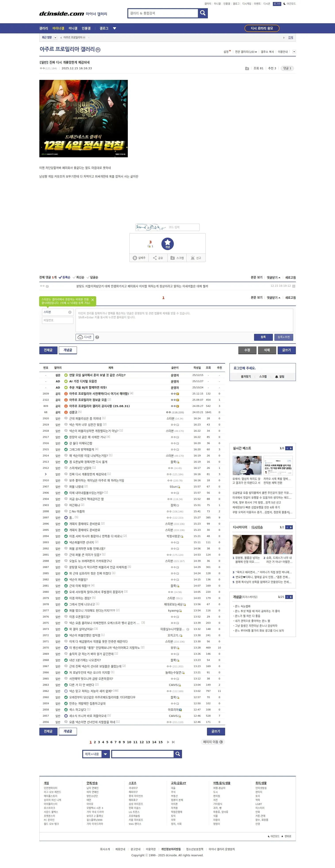The width and height of the screenshot is (335, 868).
Task: Click the question mark help icon near 디시콘
Action: click(97, 337)
